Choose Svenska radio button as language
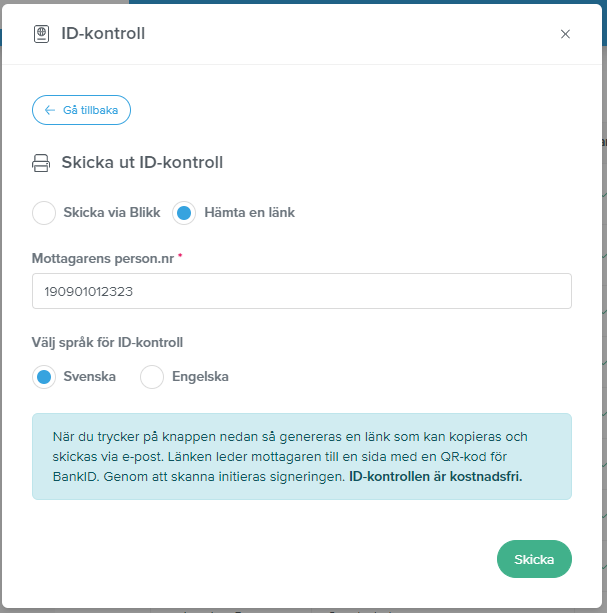Viewport: 607px width, 613px height. [x=44, y=377]
